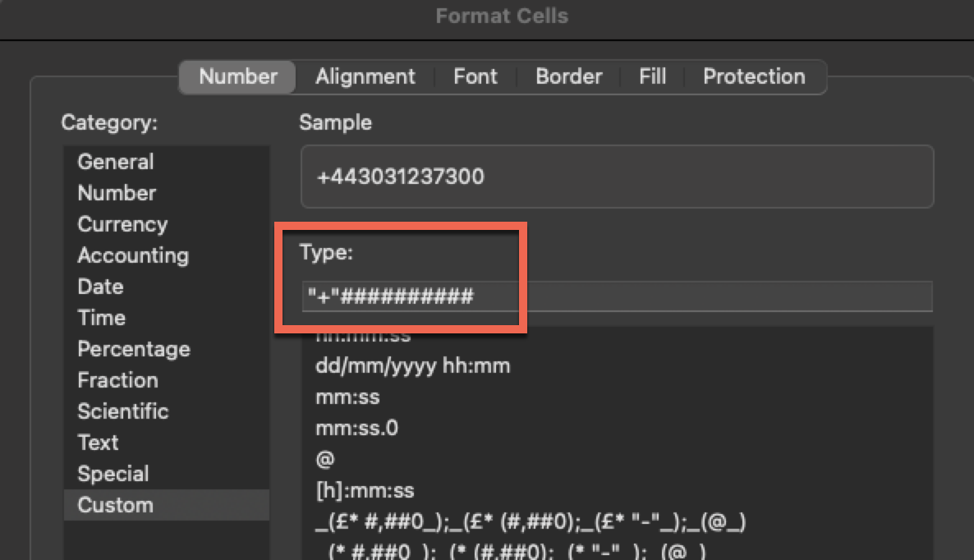The height and width of the screenshot is (560, 974).
Task: Switch to the Alignment tab
Action: click(x=365, y=77)
